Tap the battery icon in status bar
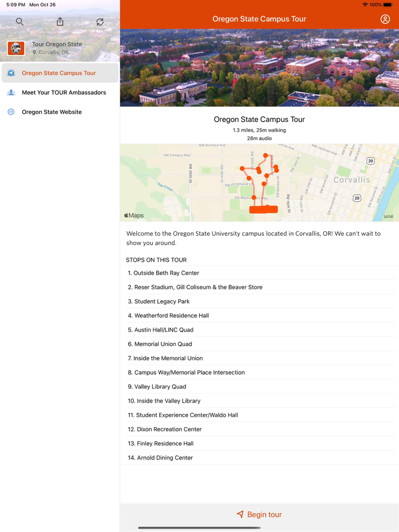 point(388,5)
